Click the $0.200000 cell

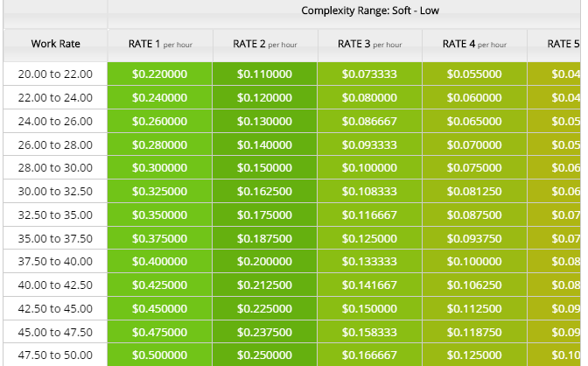[265, 262]
